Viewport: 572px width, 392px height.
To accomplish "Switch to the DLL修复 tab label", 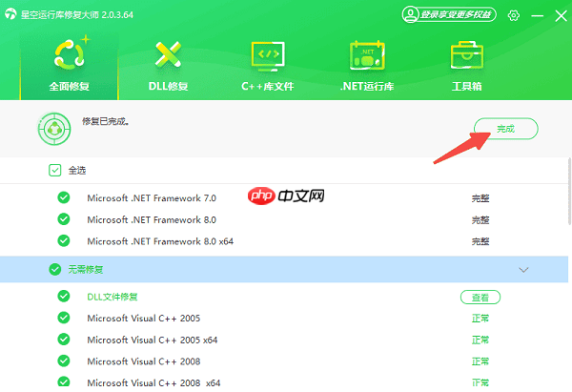I will (x=169, y=87).
